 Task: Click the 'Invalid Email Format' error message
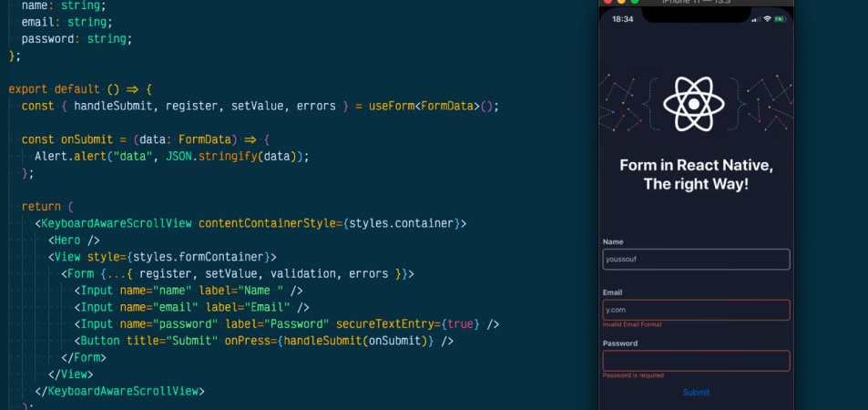(631, 324)
